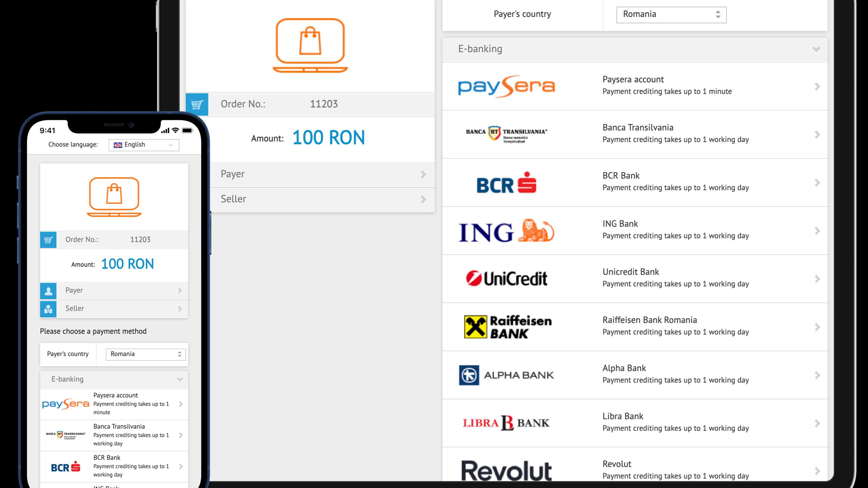868x488 pixels.
Task: Expand the Payer section on the tablet
Action: [323, 174]
